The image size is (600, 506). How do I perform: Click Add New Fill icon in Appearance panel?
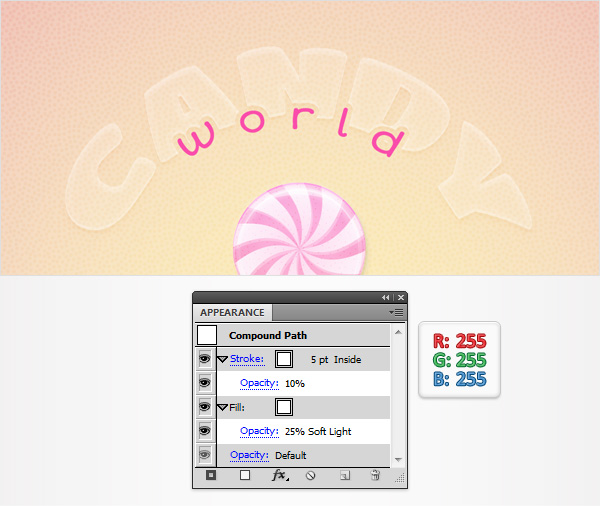pyautogui.click(x=245, y=475)
